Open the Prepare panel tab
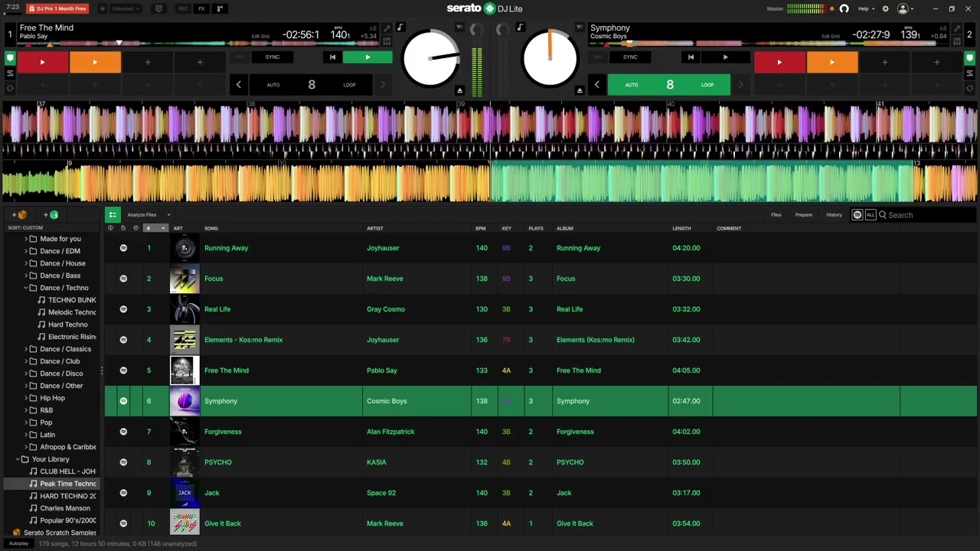Viewport: 980px width, 551px height. coord(804,215)
